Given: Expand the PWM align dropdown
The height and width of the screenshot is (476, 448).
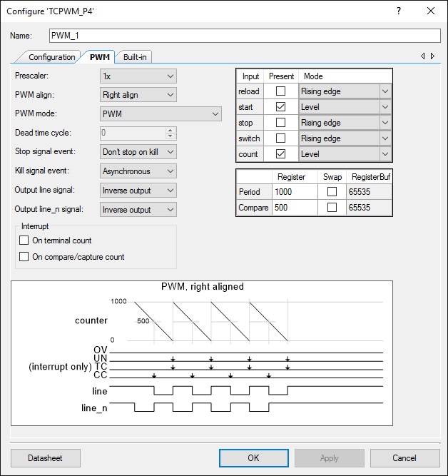Looking at the screenshot, I should tap(138, 95).
